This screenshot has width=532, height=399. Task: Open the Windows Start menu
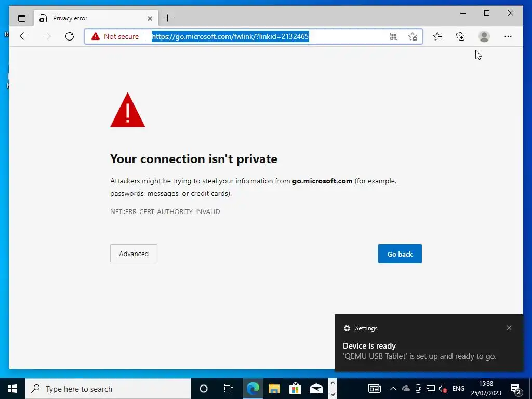[x=12, y=389]
